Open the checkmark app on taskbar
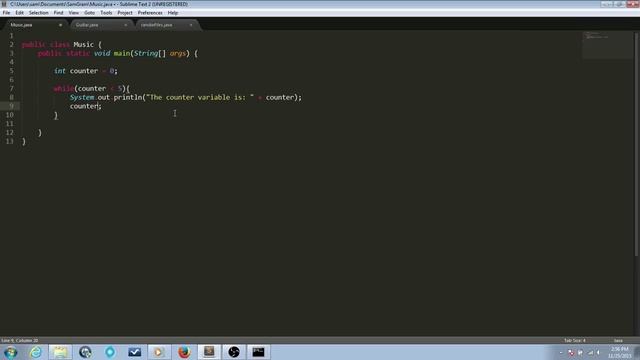The height and width of the screenshot is (360, 640). (134, 352)
